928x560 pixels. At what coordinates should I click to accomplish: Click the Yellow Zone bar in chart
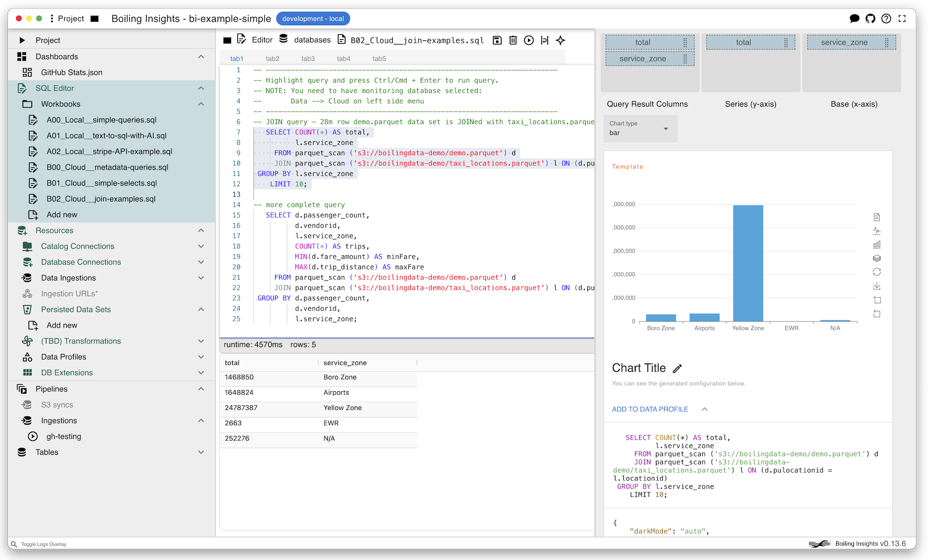click(x=748, y=263)
